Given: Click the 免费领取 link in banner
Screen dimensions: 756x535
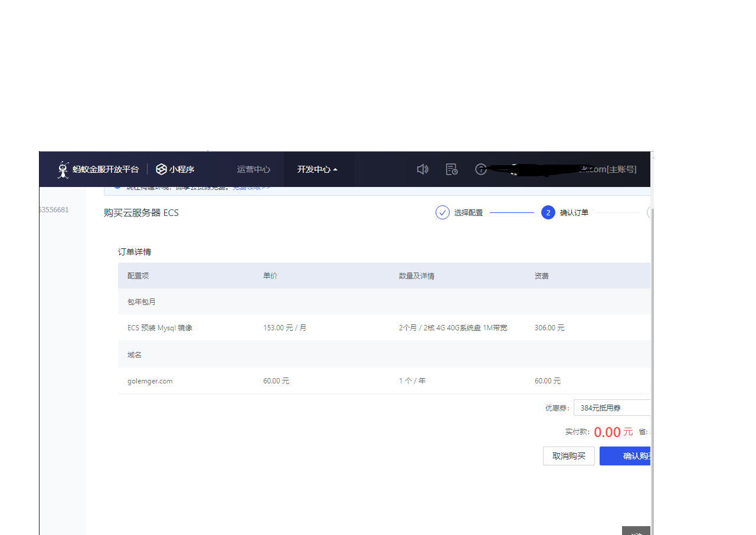Looking at the screenshot, I should 251,187.
